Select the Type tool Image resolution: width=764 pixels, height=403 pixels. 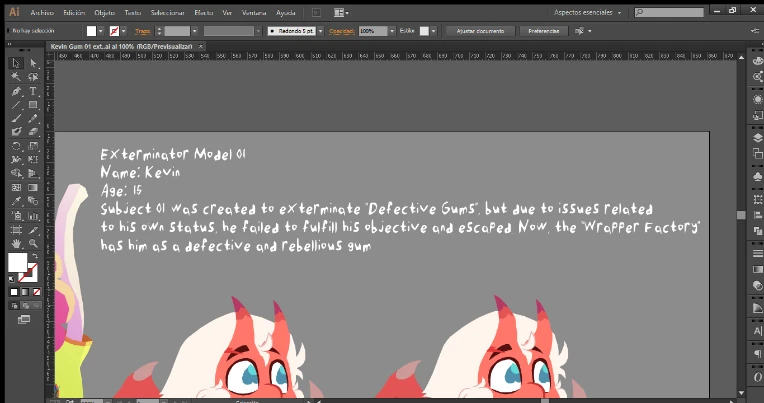[x=33, y=91]
